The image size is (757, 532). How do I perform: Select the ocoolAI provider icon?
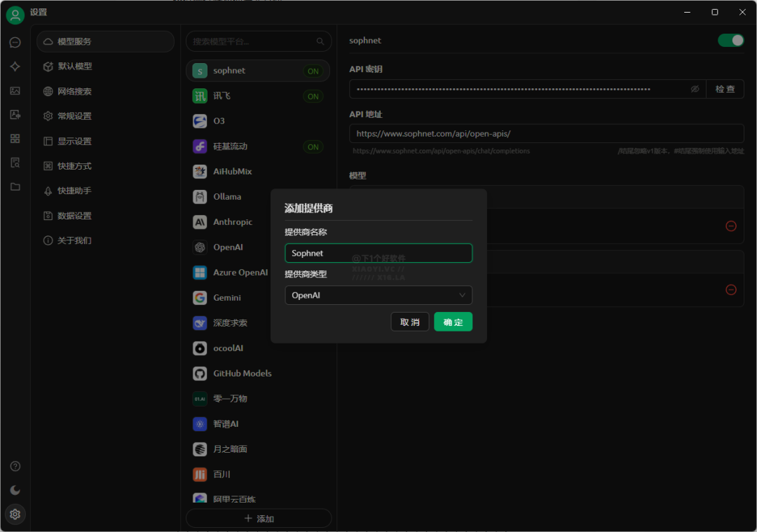click(x=200, y=348)
